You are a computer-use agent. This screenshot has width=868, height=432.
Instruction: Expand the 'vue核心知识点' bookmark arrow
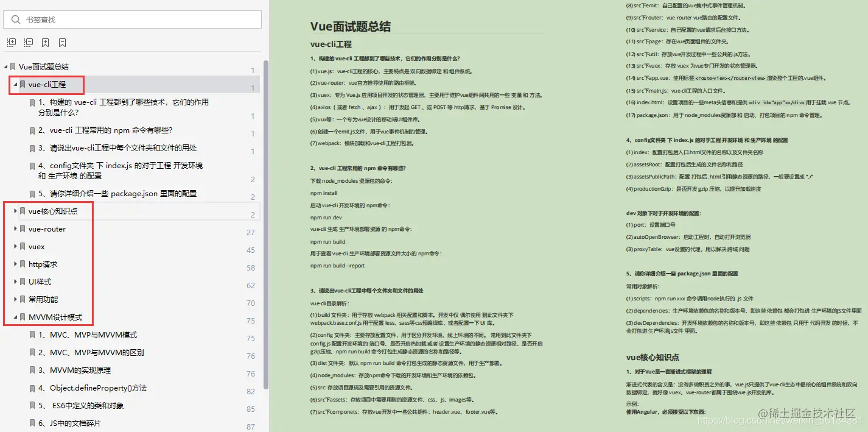15,211
